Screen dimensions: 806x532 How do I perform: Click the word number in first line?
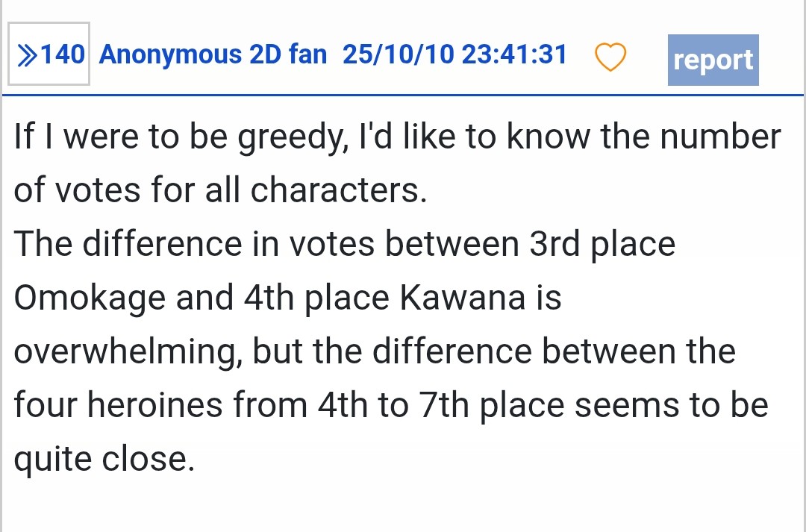pyautogui.click(x=721, y=137)
